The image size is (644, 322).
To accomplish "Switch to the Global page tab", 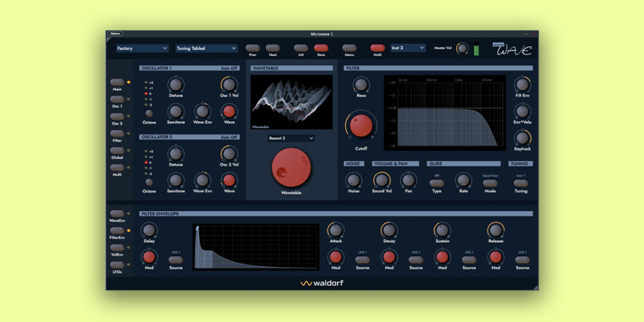I will pos(117,150).
